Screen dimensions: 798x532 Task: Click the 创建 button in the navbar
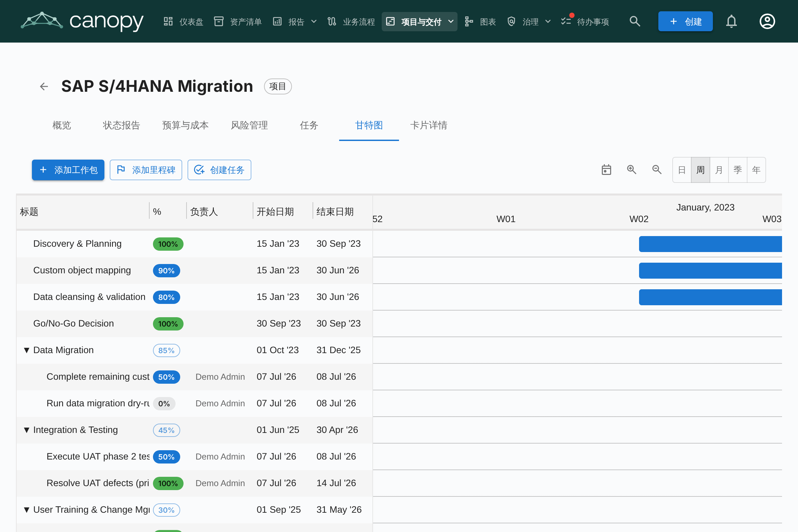point(685,21)
